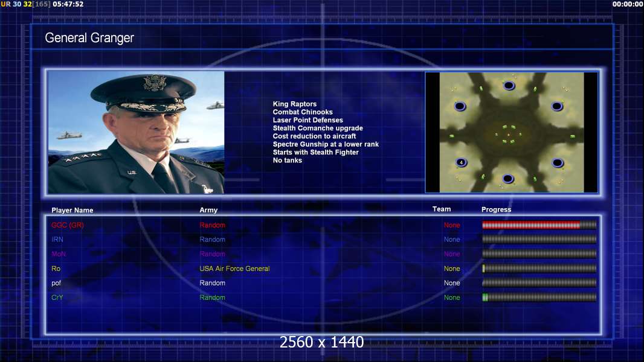Click the lower-right start position on minimap
Screen dimensions: 644x362
pyautogui.click(x=558, y=163)
